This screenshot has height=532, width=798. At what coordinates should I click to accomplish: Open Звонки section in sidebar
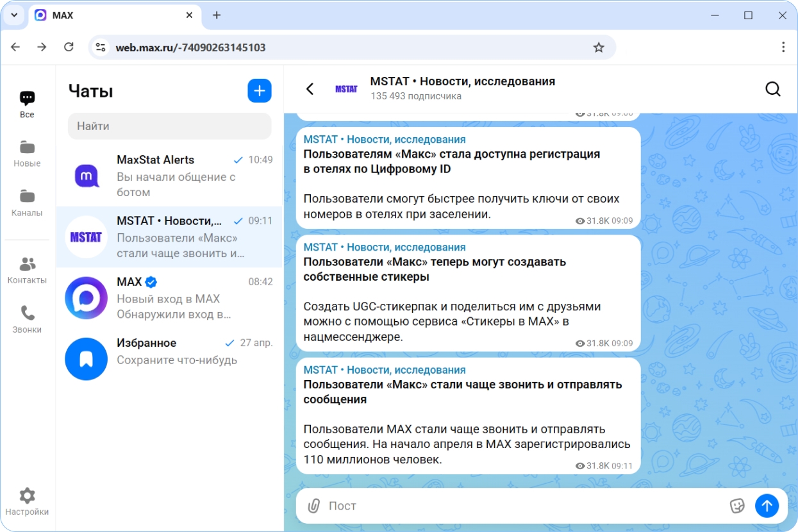27,319
